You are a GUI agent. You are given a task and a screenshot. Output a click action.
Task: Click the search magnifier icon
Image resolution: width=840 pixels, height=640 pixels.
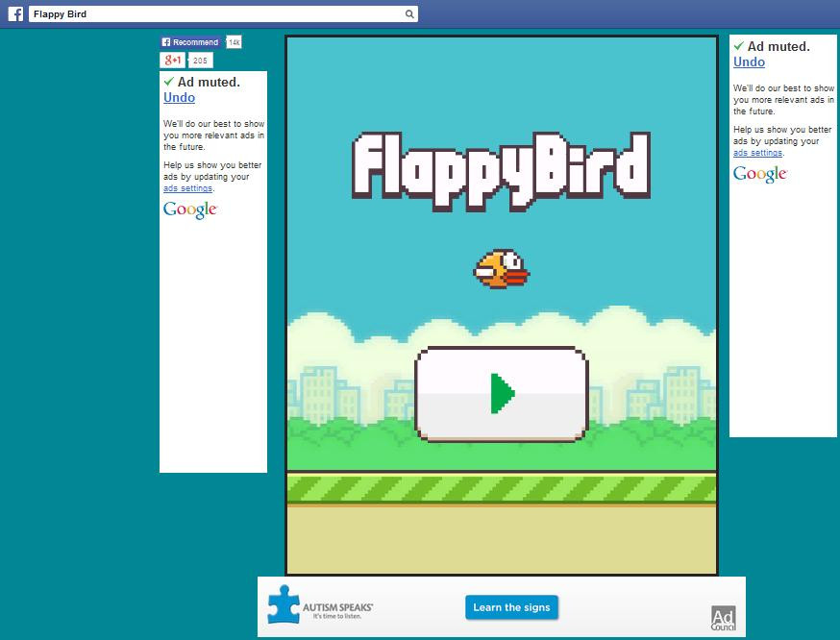[409, 13]
